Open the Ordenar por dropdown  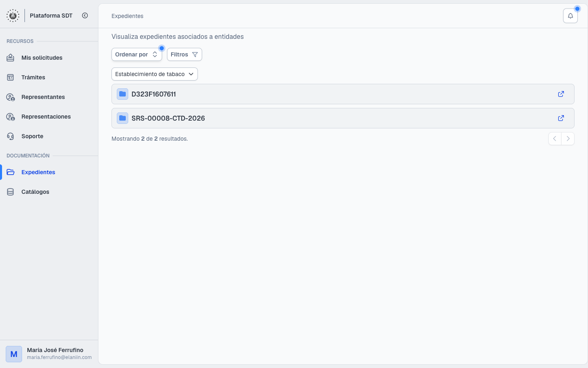(x=137, y=54)
